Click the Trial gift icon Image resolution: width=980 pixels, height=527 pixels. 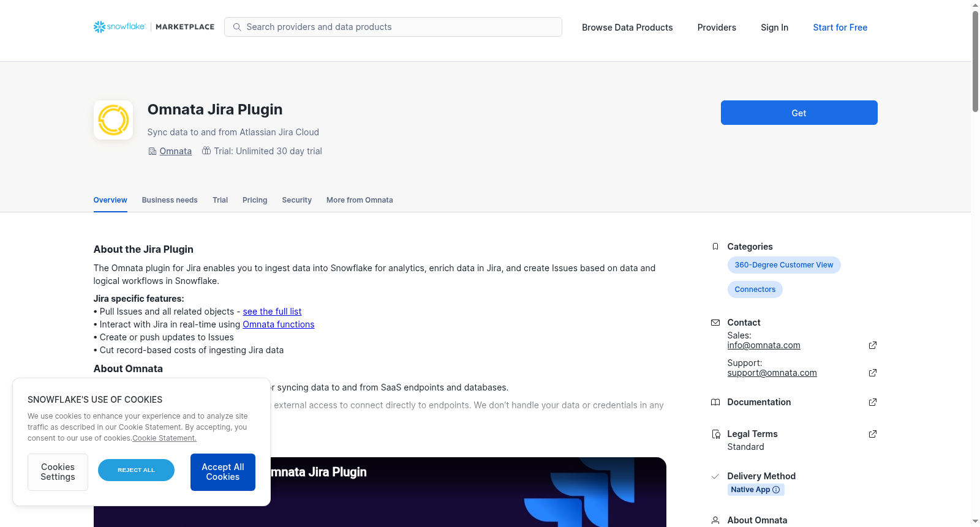click(206, 151)
